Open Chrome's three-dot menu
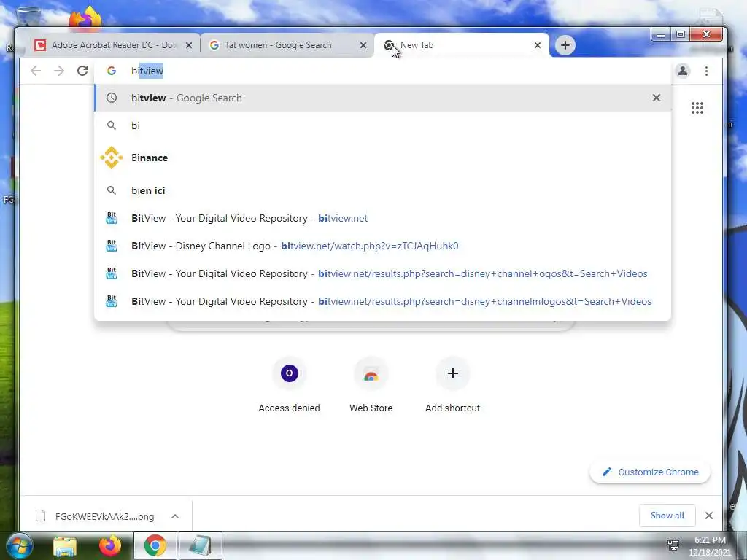The width and height of the screenshot is (747, 560). click(706, 71)
